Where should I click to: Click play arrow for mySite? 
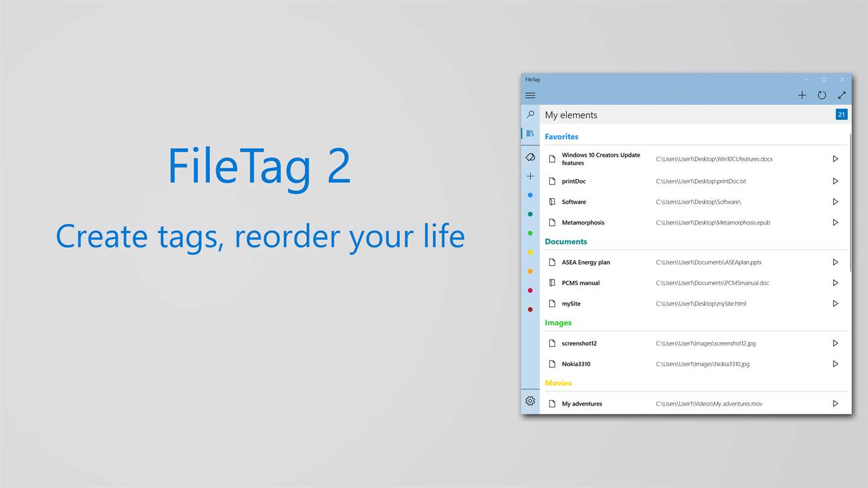click(835, 304)
